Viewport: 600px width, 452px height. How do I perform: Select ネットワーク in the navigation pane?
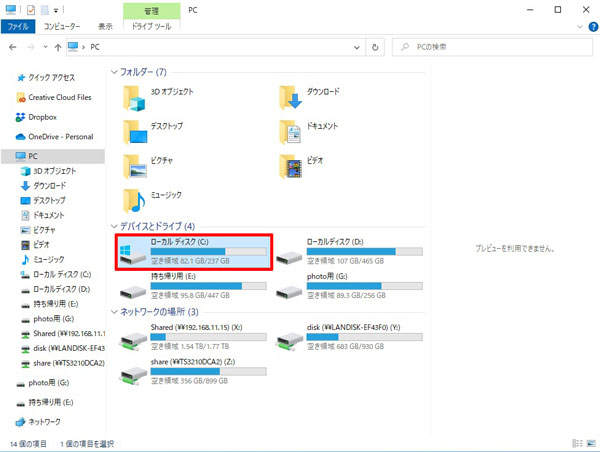coord(38,422)
